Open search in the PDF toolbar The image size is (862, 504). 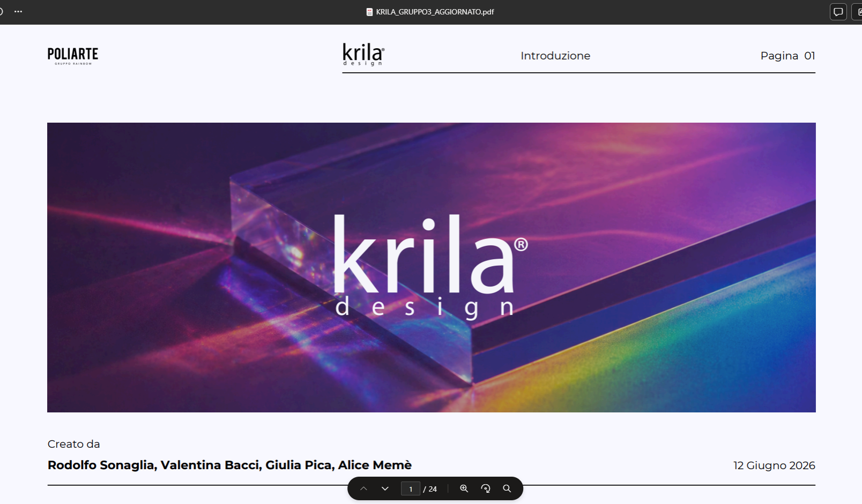[507, 488]
